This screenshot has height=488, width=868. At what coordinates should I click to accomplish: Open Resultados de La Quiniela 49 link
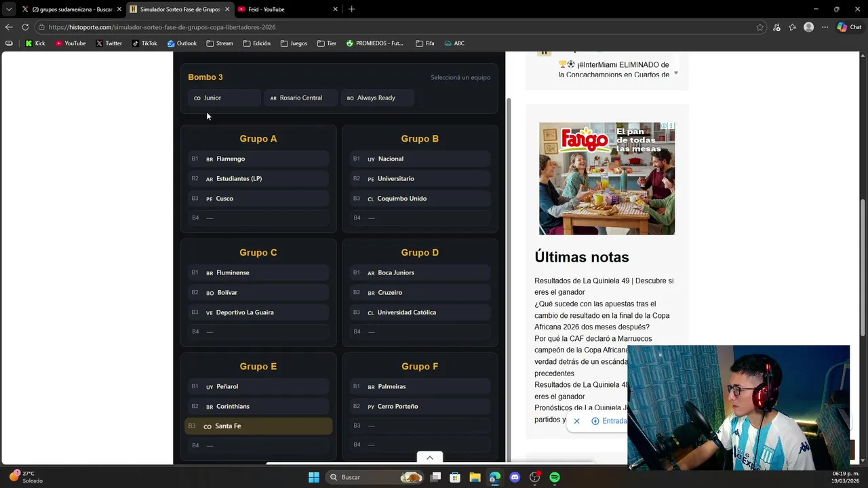point(604,286)
